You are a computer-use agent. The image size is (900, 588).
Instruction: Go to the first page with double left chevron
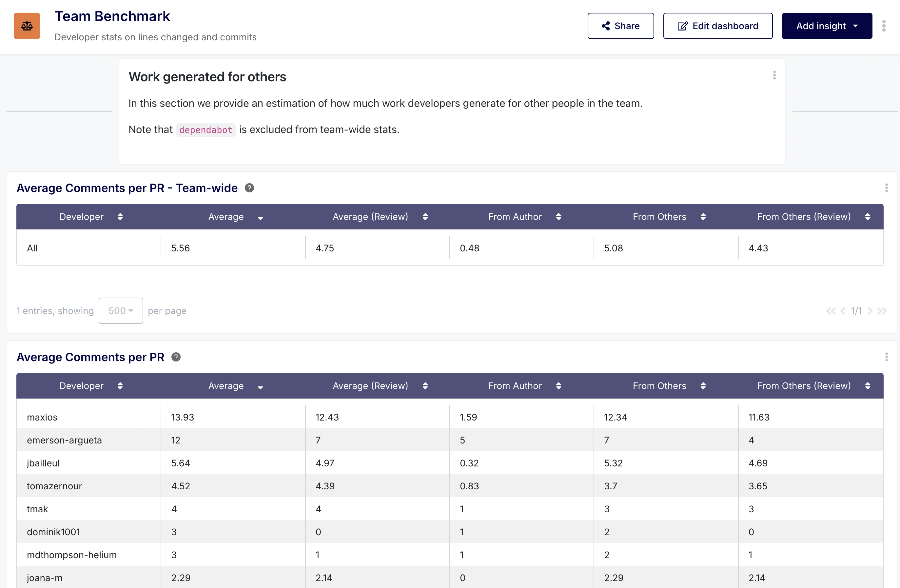pos(831,311)
